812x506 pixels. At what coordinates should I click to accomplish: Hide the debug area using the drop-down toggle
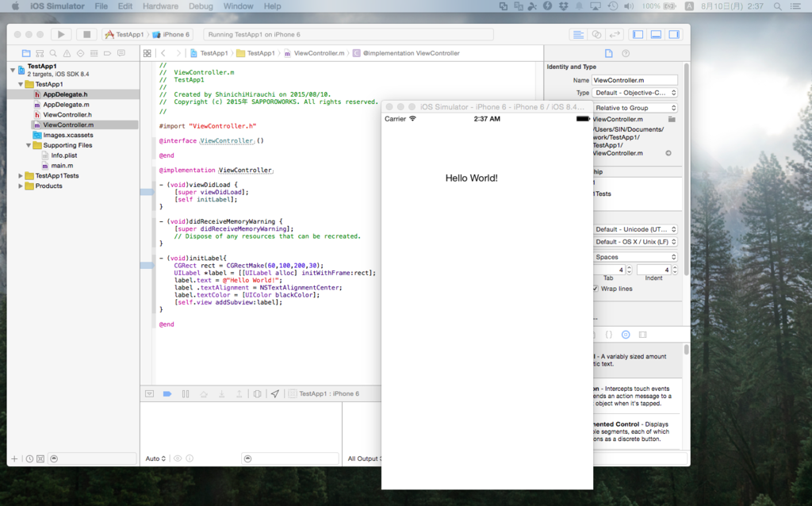[150, 394]
